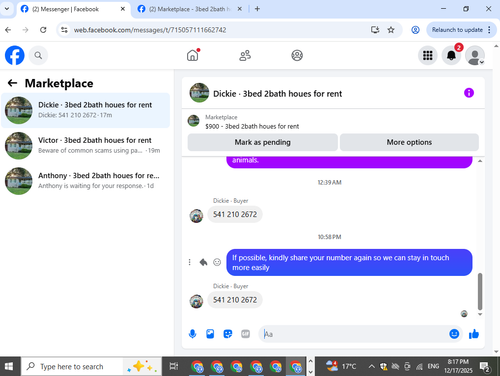The width and height of the screenshot is (500, 376).
Task: Click the browser back arrow
Action: coord(8,30)
